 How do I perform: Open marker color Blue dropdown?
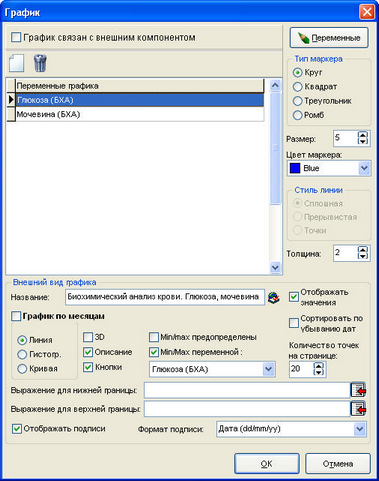coord(364,168)
